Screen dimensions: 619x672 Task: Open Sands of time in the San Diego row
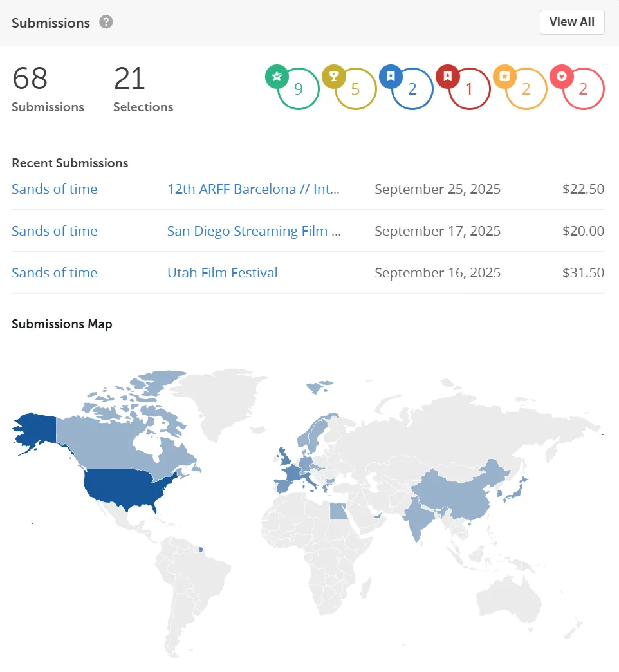(55, 231)
